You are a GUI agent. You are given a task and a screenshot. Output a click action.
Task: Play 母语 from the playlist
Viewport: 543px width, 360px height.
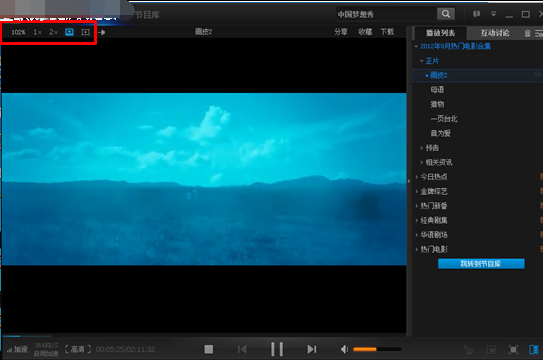tap(437, 90)
